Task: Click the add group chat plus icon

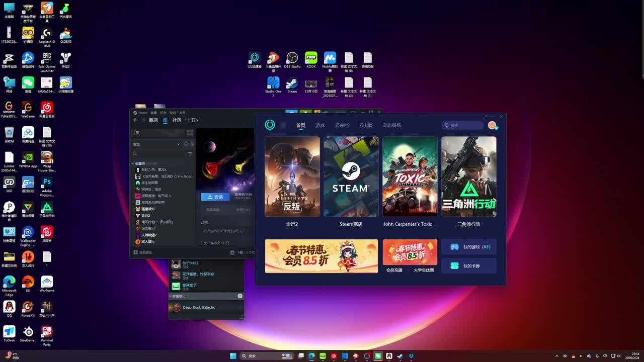Action: pos(240,296)
